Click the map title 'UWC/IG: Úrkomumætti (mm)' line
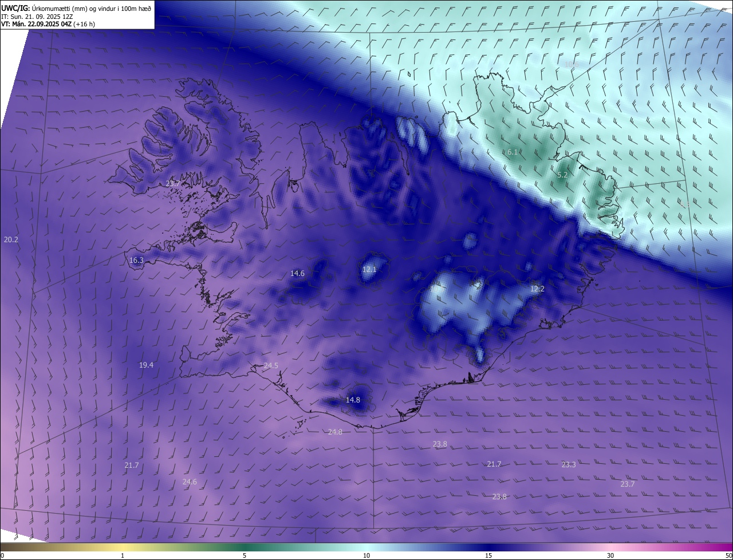The height and width of the screenshot is (560, 733). tap(76, 9)
